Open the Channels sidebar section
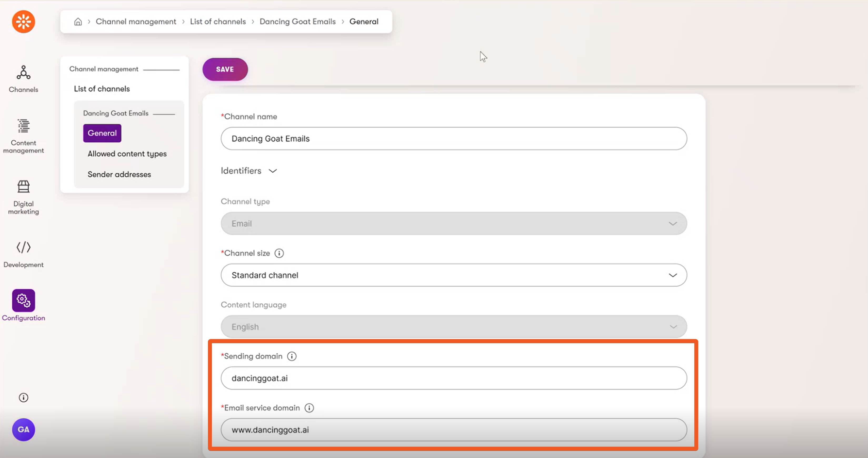The width and height of the screenshot is (868, 458). click(x=23, y=79)
